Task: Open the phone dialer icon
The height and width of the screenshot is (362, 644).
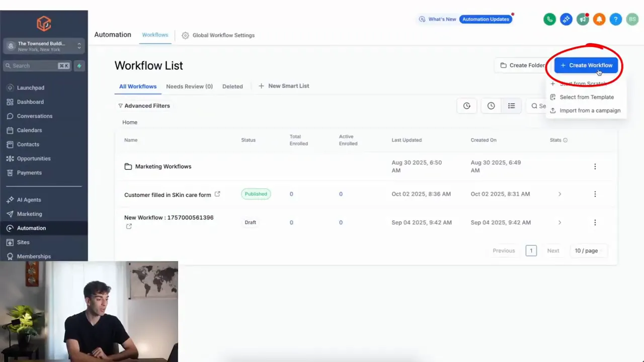Action: 549,19
